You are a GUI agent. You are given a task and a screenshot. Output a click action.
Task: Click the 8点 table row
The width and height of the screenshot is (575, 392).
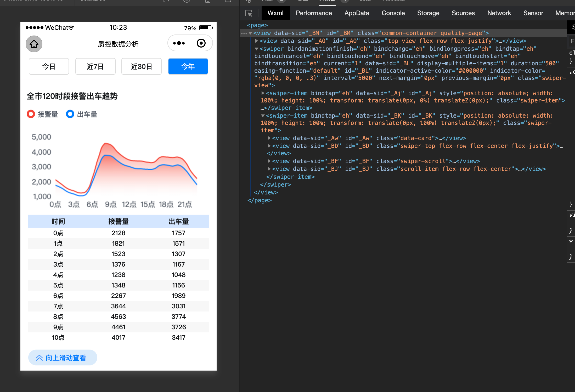click(x=118, y=317)
